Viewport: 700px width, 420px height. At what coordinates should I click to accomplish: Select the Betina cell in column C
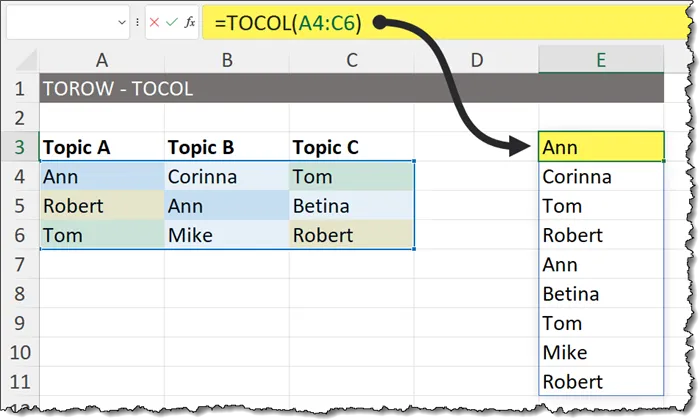click(x=352, y=206)
